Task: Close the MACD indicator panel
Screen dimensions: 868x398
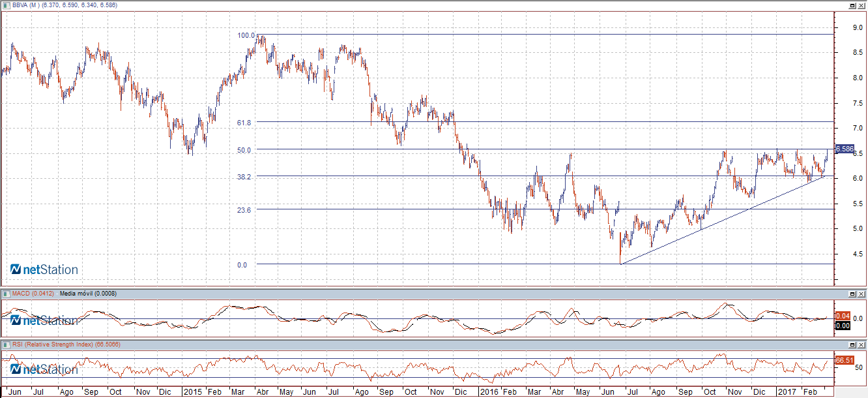Action: click(861, 294)
